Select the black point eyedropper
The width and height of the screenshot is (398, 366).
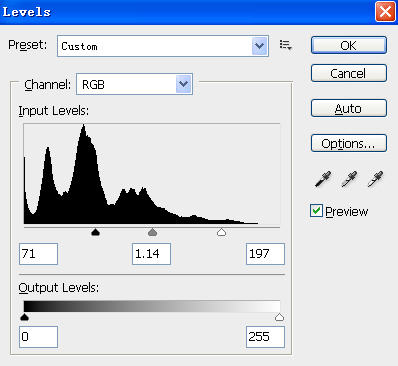(x=323, y=179)
